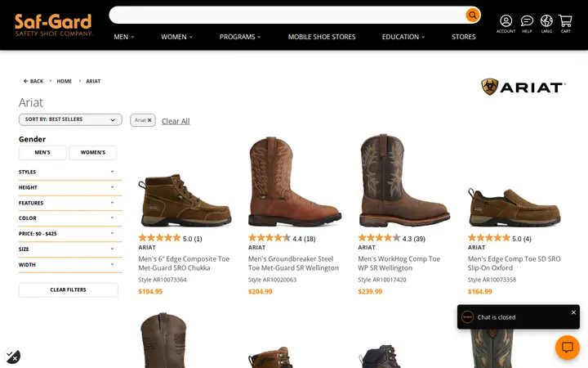Expand the Width filter
This screenshot has width=588, height=368.
pos(70,265)
